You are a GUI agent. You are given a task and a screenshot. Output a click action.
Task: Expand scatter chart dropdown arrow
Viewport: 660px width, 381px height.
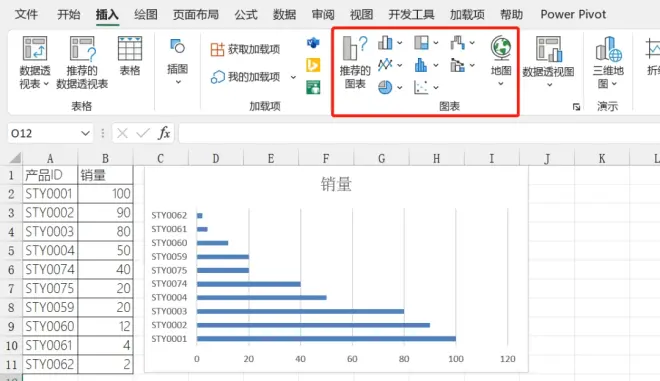click(x=436, y=88)
